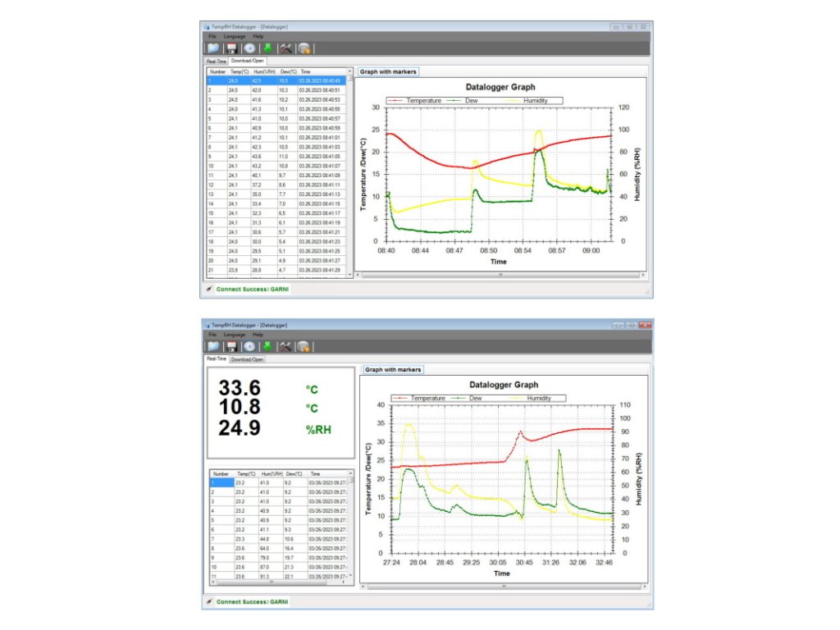The height and width of the screenshot is (630, 840).
Task: Select row 20 timestamped 08:41:27 in the upper table
Action: 276,260
